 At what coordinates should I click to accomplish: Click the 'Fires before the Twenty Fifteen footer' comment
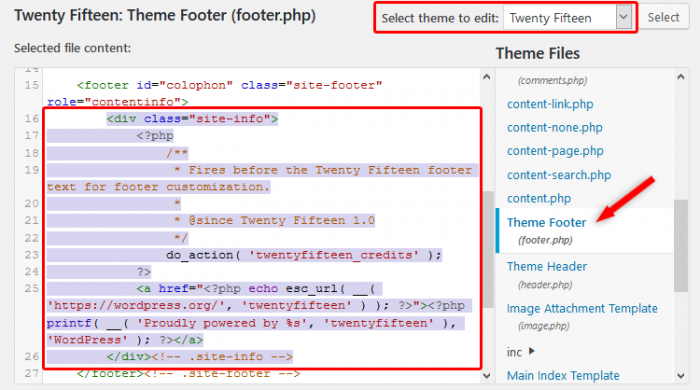coord(323,170)
